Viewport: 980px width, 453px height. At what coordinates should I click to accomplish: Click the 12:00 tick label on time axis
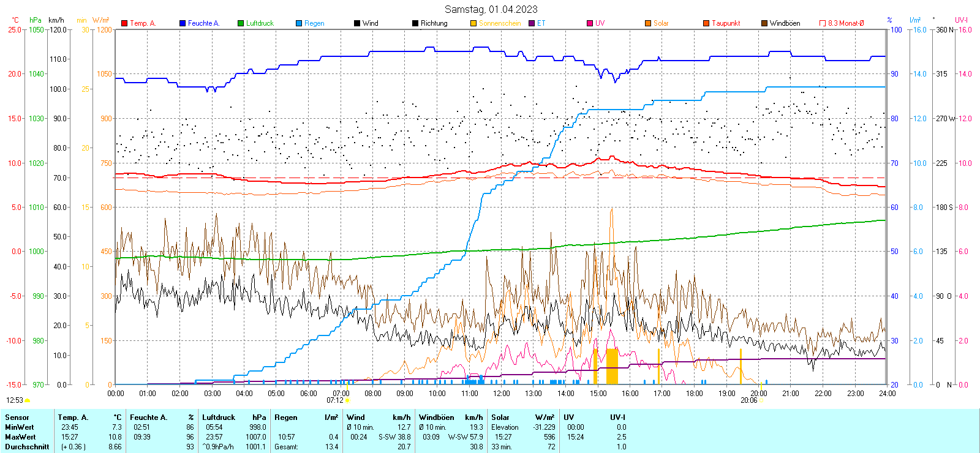click(x=501, y=394)
